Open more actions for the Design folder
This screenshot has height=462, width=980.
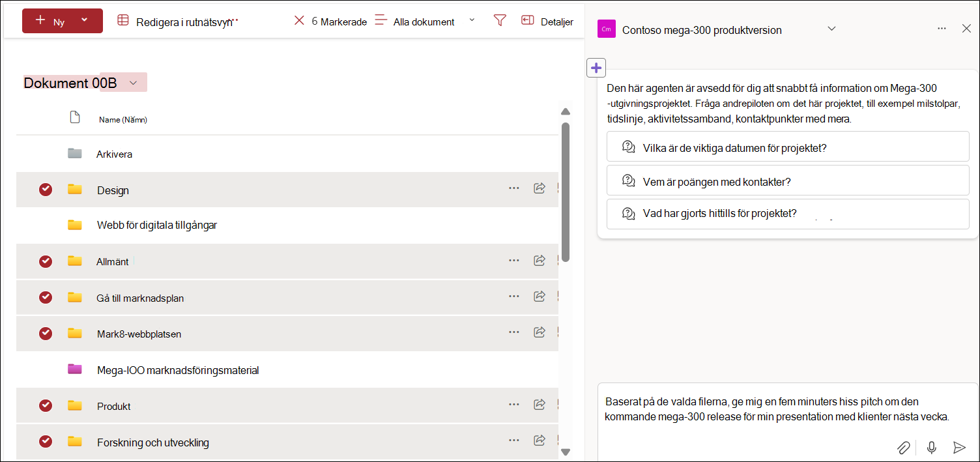pos(514,188)
